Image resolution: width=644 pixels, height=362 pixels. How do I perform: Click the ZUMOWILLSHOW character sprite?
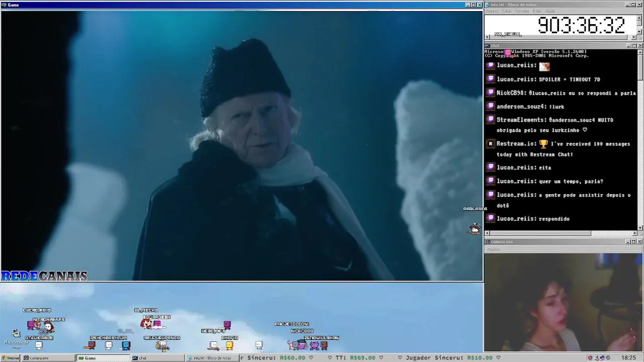(x=324, y=345)
